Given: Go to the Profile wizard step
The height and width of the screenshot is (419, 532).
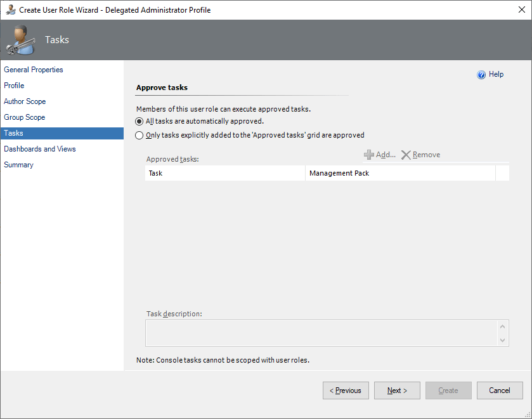Looking at the screenshot, I should click(14, 86).
